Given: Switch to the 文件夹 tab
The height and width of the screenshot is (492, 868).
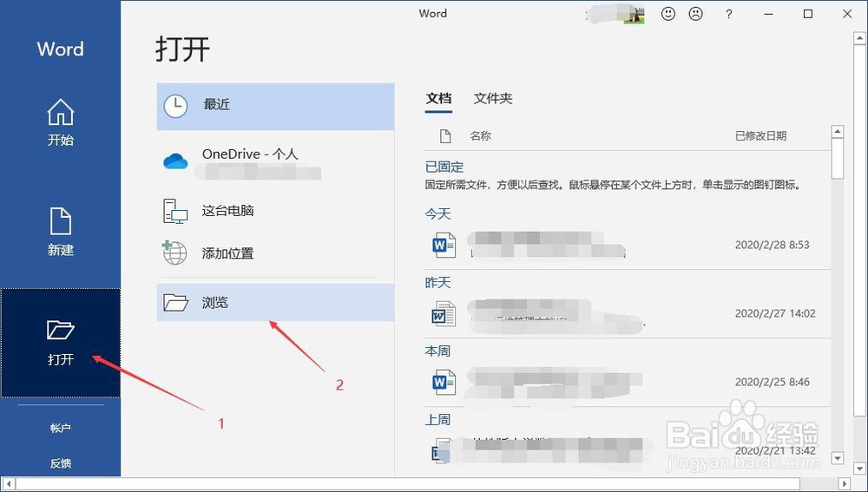Looking at the screenshot, I should [493, 99].
